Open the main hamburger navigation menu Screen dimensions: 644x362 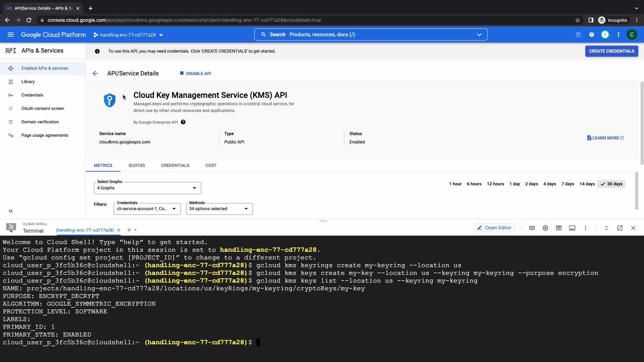click(x=11, y=35)
